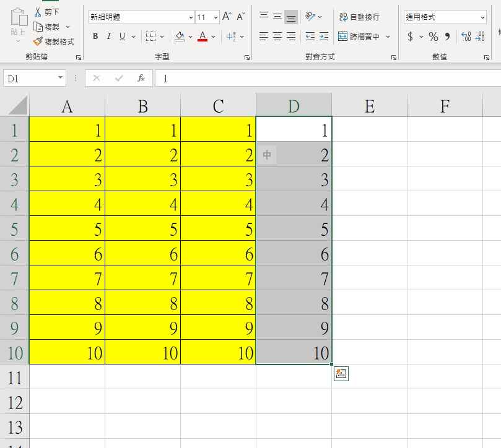Open the Alignment (對齊方式) dialog launcher
Viewport: 501px width, 448px height.
(394, 58)
